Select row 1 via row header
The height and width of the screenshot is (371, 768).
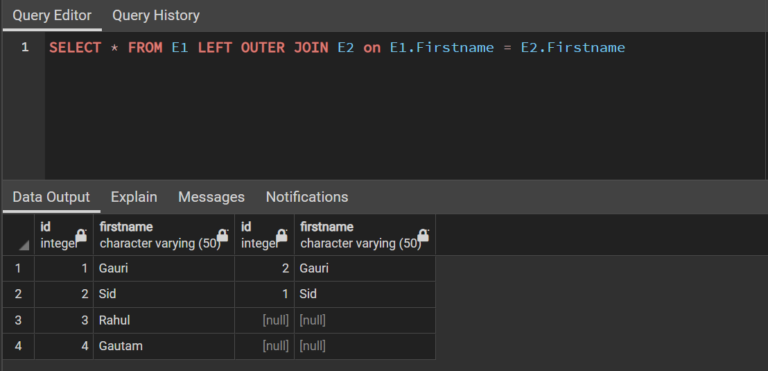[x=18, y=269]
